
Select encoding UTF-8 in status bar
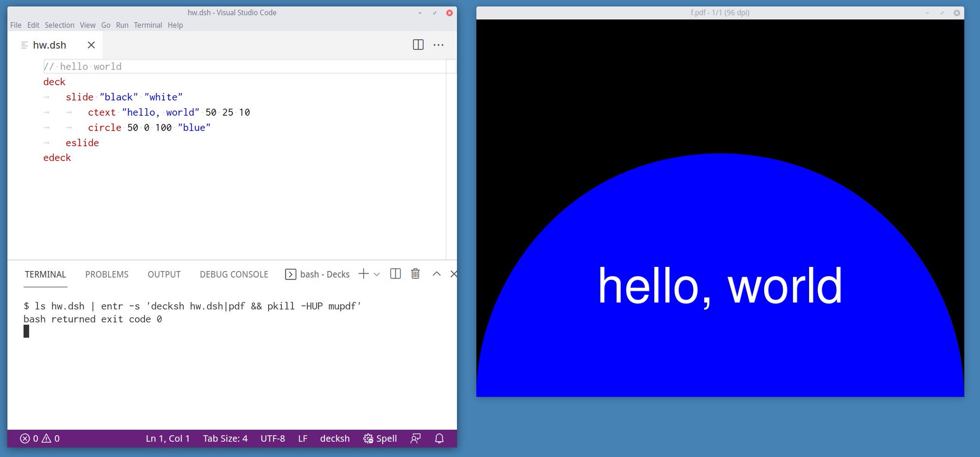coord(273,438)
